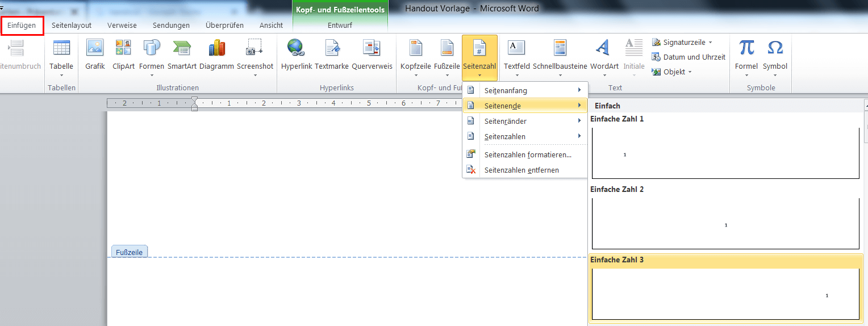Select Seitenanfang from the menu
The height and width of the screenshot is (326, 868).
coord(506,91)
